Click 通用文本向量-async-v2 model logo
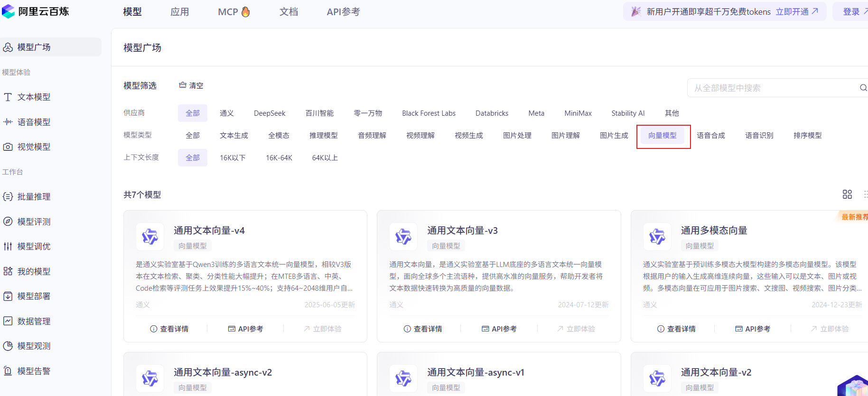This screenshot has height=396, width=868. 150,378
